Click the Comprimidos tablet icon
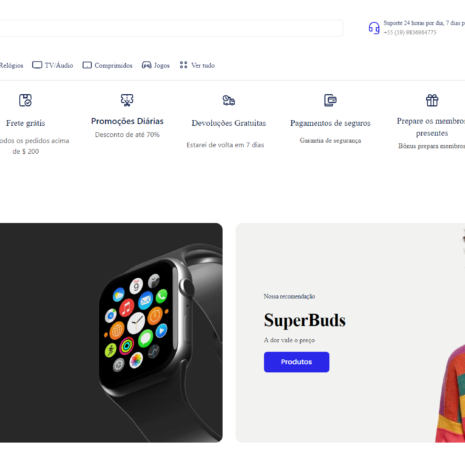465x465 pixels. tap(87, 65)
